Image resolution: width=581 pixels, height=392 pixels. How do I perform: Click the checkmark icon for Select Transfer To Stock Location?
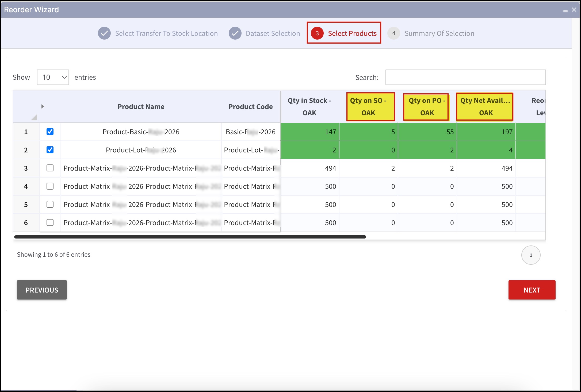[104, 33]
